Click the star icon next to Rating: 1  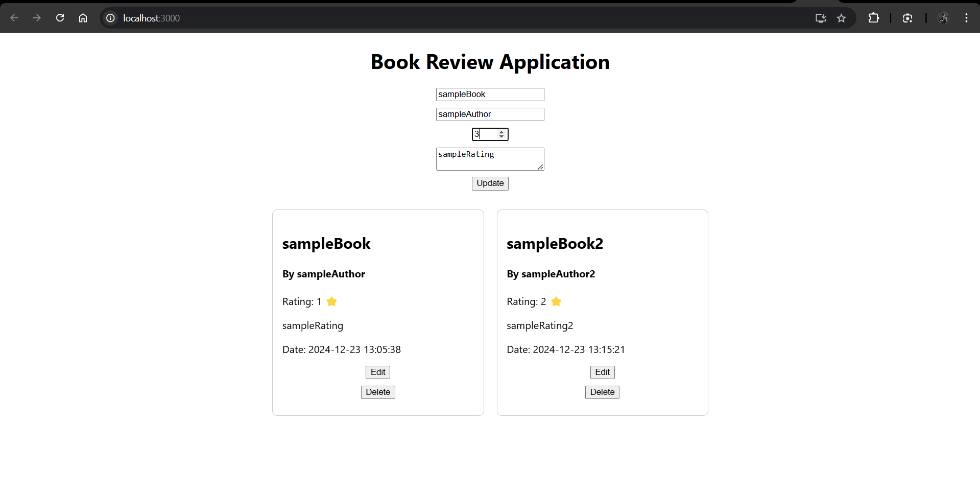332,301
